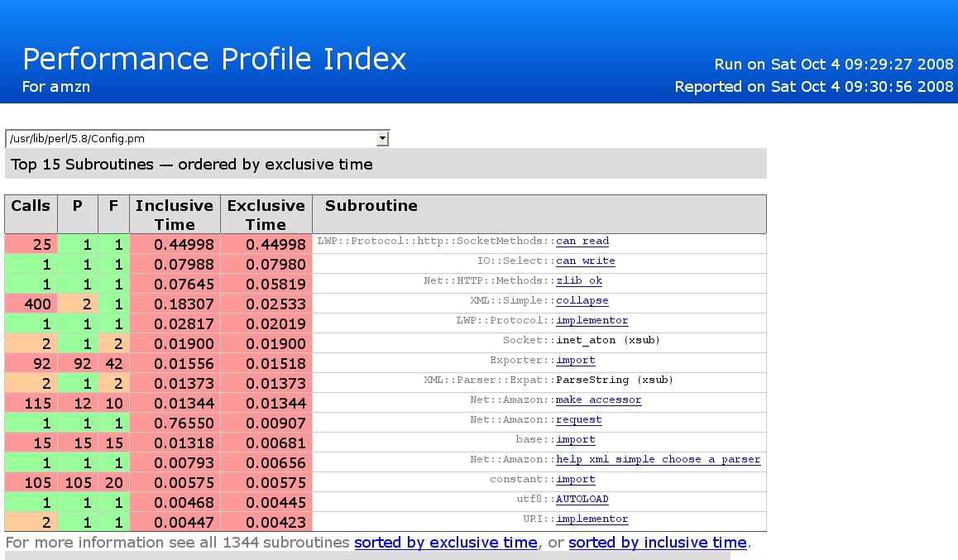Open the file selector dropdown arrow

[382, 139]
